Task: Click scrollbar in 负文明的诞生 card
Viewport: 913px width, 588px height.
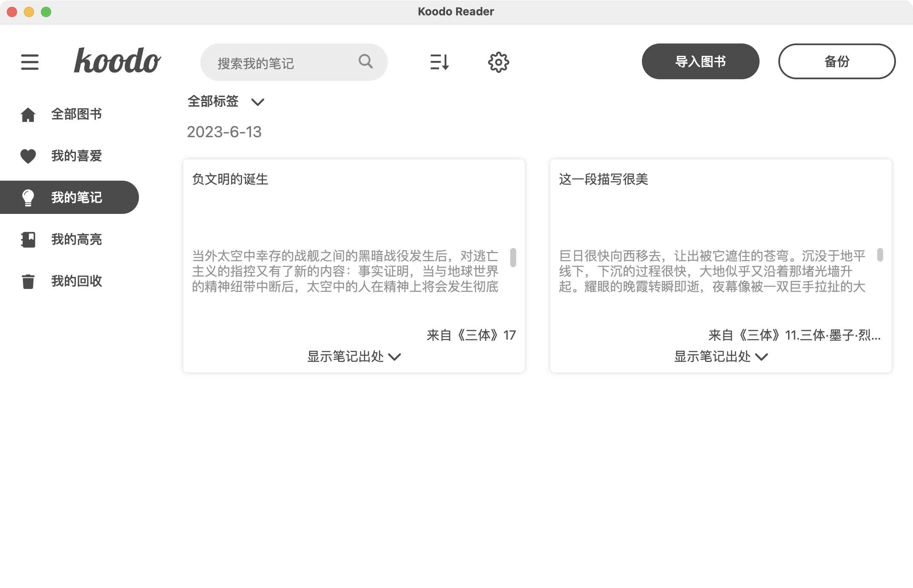Action: click(x=513, y=257)
